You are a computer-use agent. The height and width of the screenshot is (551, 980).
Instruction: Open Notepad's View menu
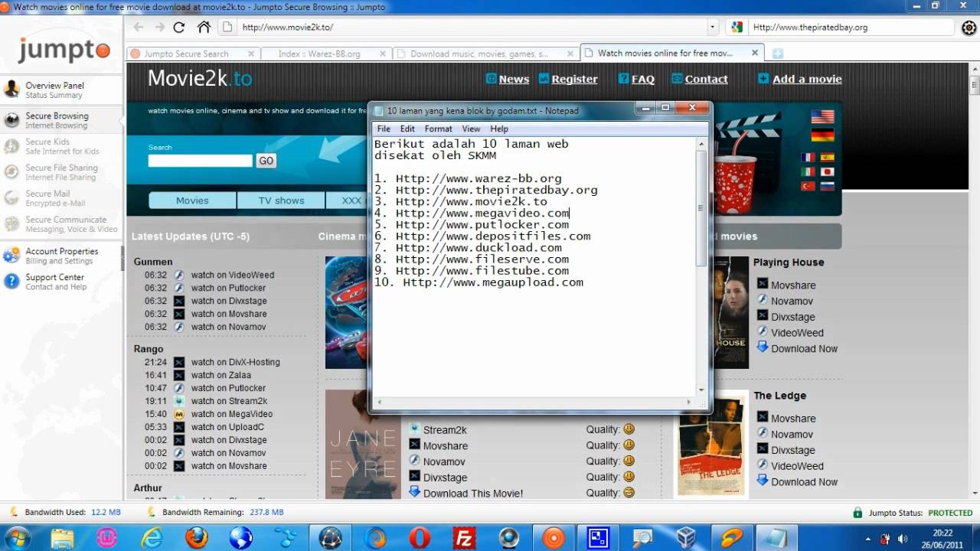pyautogui.click(x=471, y=129)
